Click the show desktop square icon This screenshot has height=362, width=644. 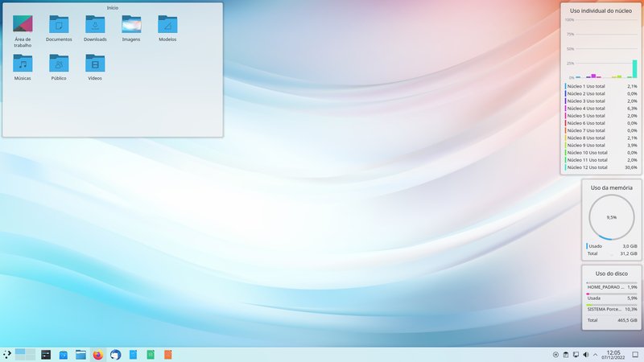(x=635, y=355)
